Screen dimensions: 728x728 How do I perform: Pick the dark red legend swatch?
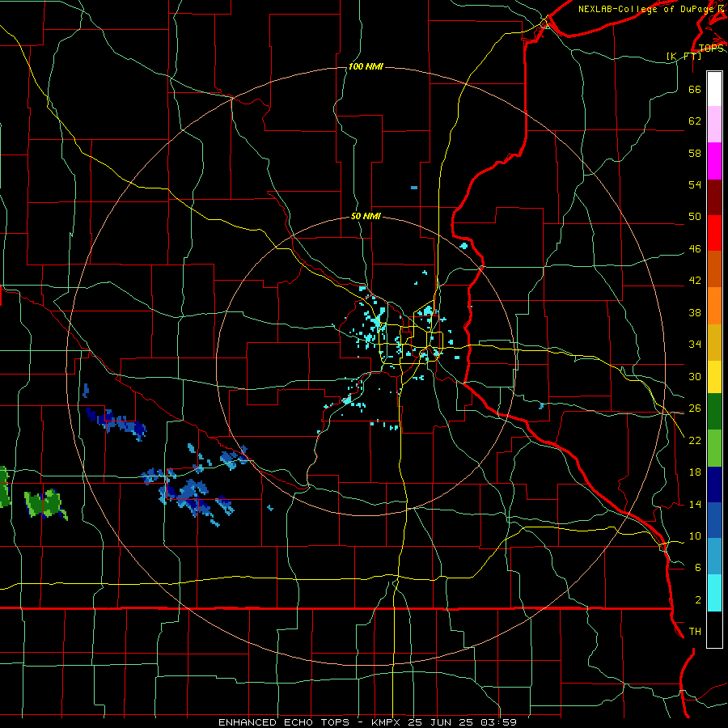(x=714, y=197)
